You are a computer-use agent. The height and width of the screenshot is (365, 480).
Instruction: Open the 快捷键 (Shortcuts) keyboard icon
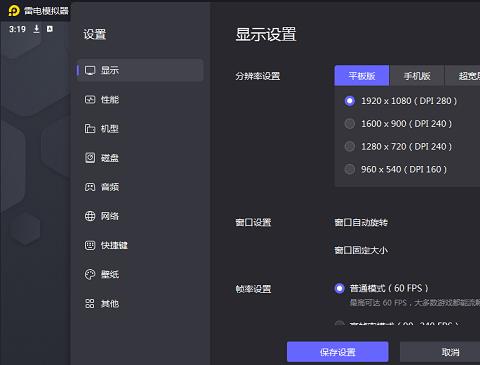point(90,245)
